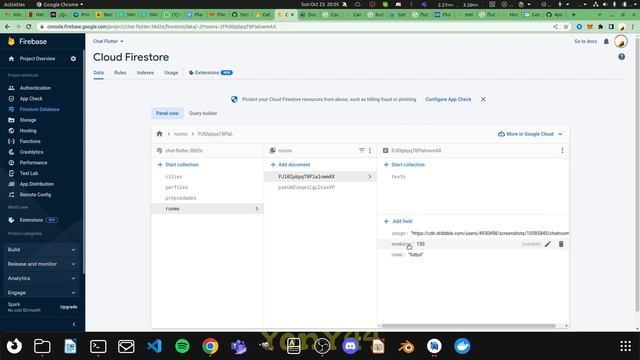Open Hosting in the sidebar
640x360 pixels.
pyautogui.click(x=28, y=131)
